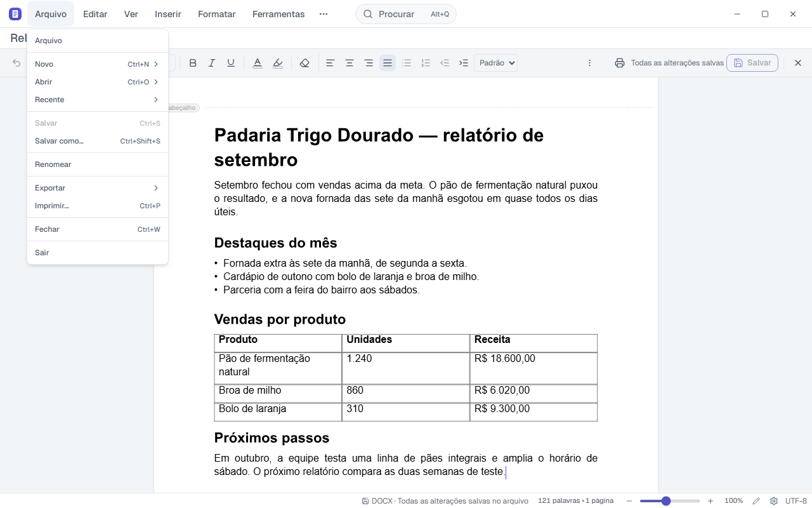The image size is (812, 508).
Task: Click the print icon in toolbar
Action: click(x=620, y=63)
